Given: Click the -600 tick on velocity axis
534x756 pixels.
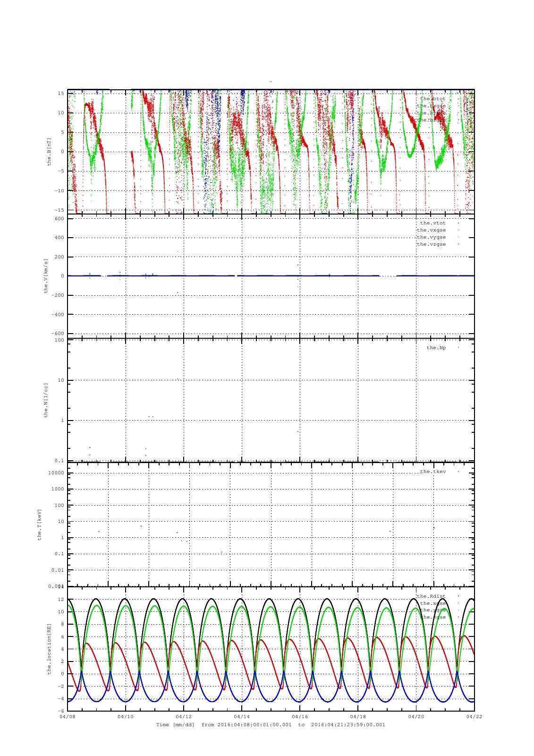Looking at the screenshot, I should [58, 334].
